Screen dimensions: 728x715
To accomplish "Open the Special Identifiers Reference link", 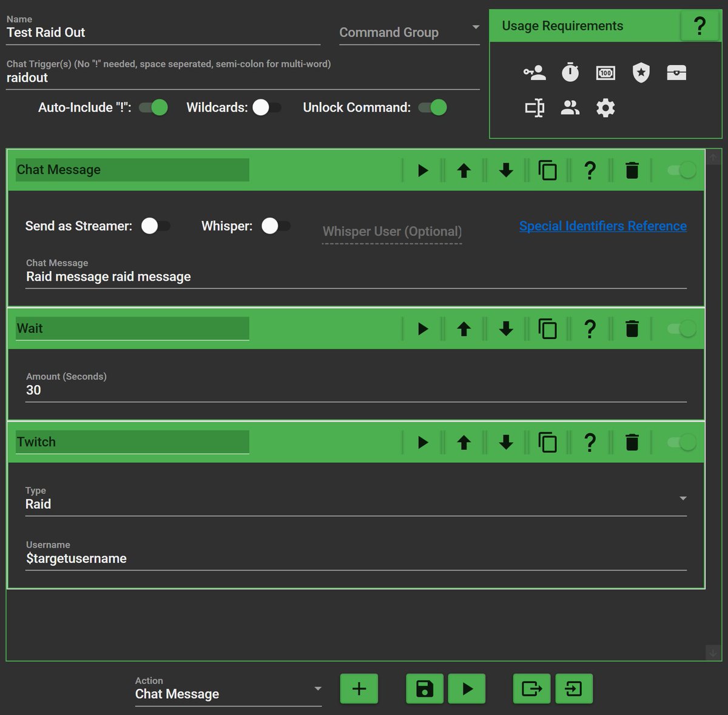I will coord(603,226).
